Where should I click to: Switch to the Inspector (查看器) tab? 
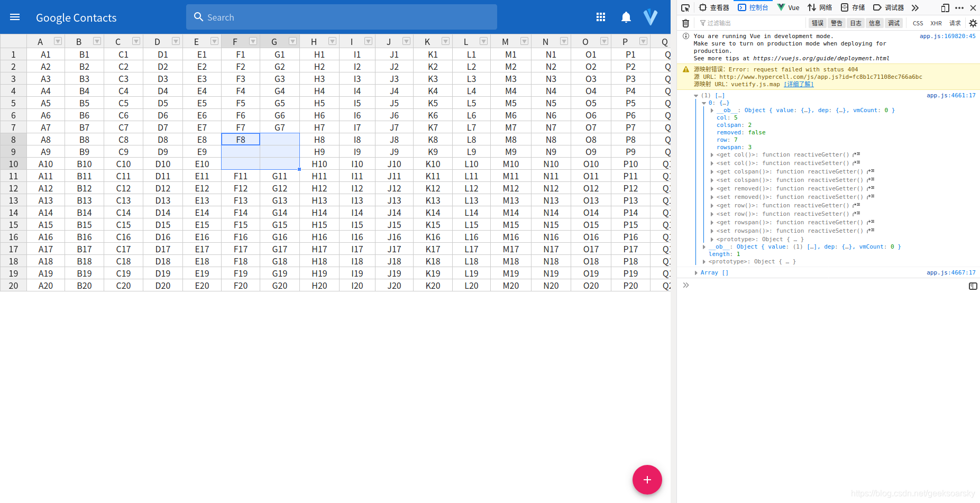[x=714, y=7]
